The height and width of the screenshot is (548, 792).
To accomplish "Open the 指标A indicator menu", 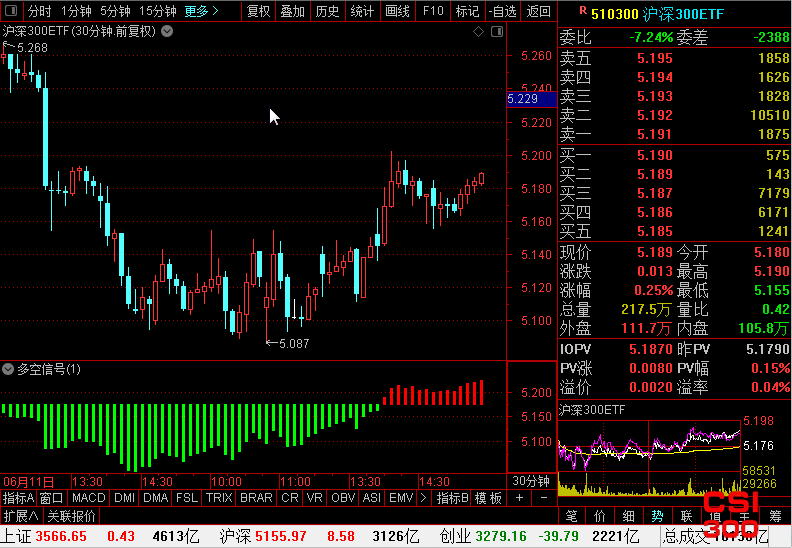I will [18, 498].
